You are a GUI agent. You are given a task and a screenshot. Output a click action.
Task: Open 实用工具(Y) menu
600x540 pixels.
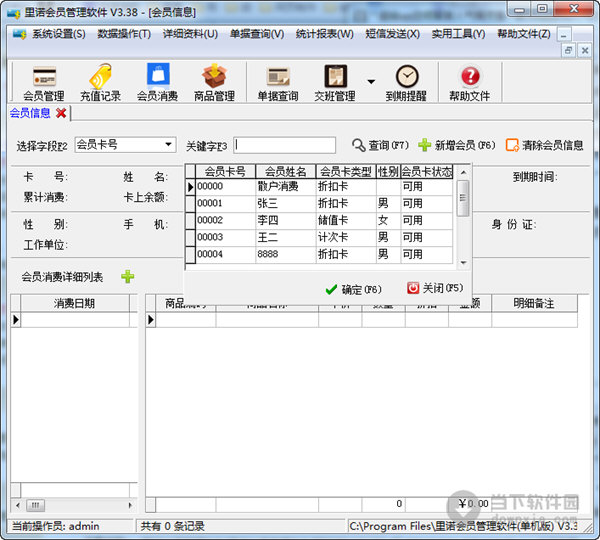pyautogui.click(x=458, y=34)
